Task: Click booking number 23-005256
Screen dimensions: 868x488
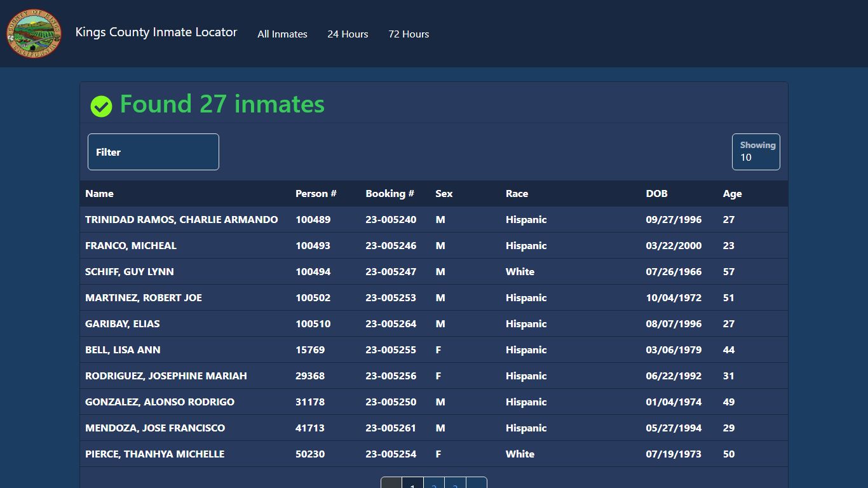Action: pos(391,376)
